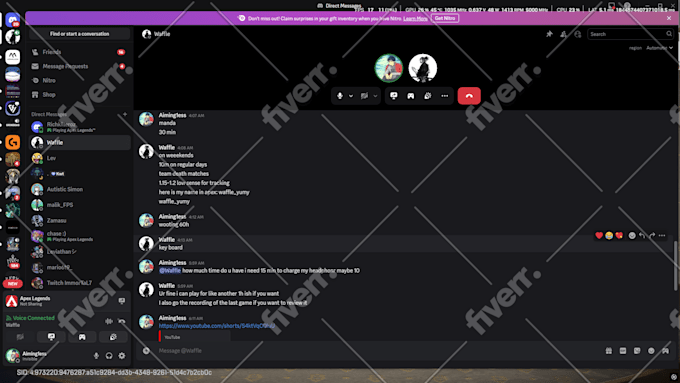Click the Get Nitro button

pos(445,18)
